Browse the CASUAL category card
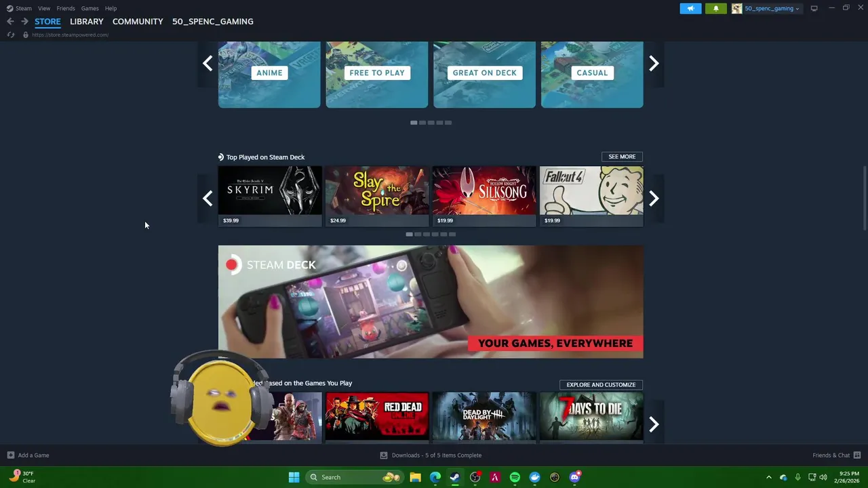Viewport: 868px width, 488px height. 592,75
